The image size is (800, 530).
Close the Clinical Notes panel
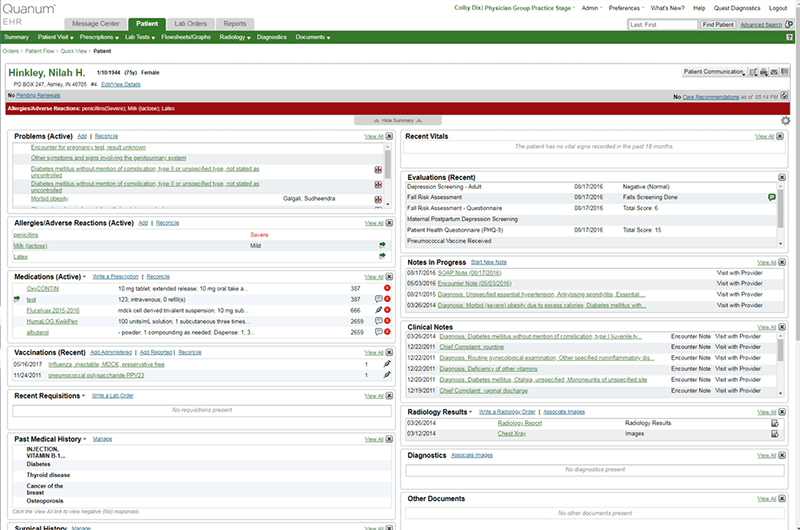[x=782, y=327]
